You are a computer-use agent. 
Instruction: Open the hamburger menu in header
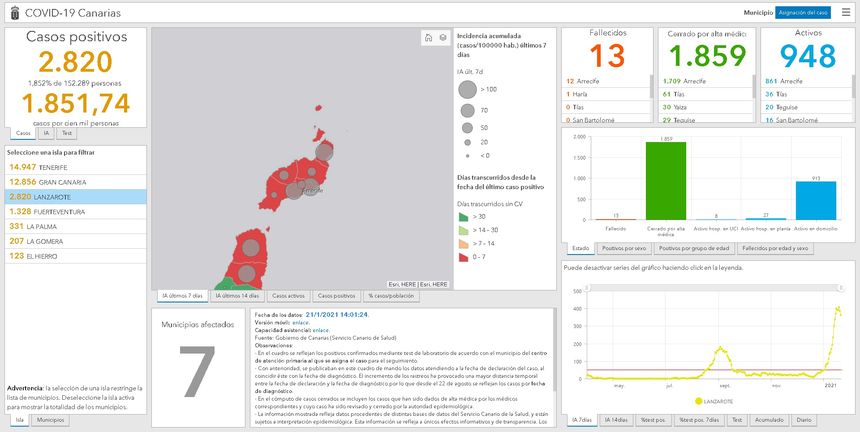[846, 13]
